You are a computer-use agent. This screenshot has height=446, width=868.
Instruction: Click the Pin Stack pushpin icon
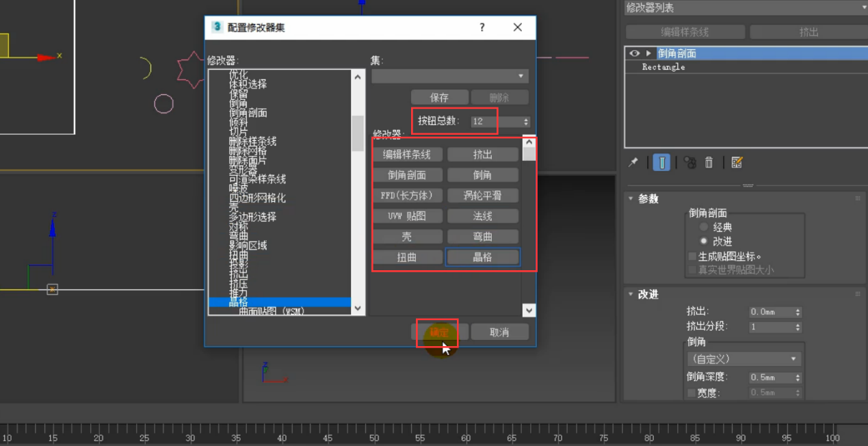[x=633, y=162]
